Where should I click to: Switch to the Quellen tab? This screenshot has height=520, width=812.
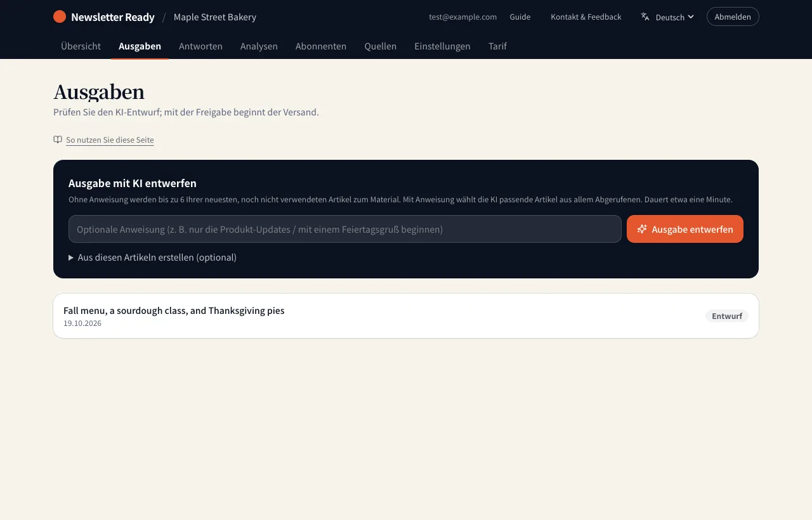381,46
